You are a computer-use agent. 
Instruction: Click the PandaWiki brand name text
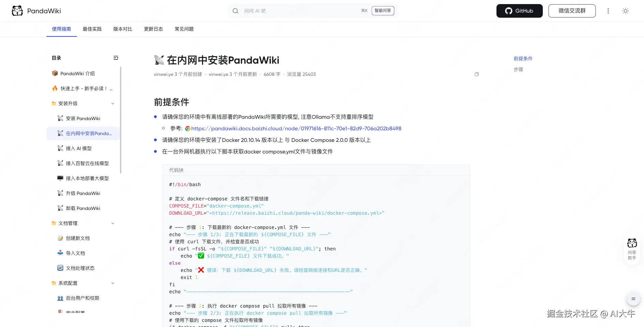[44, 11]
